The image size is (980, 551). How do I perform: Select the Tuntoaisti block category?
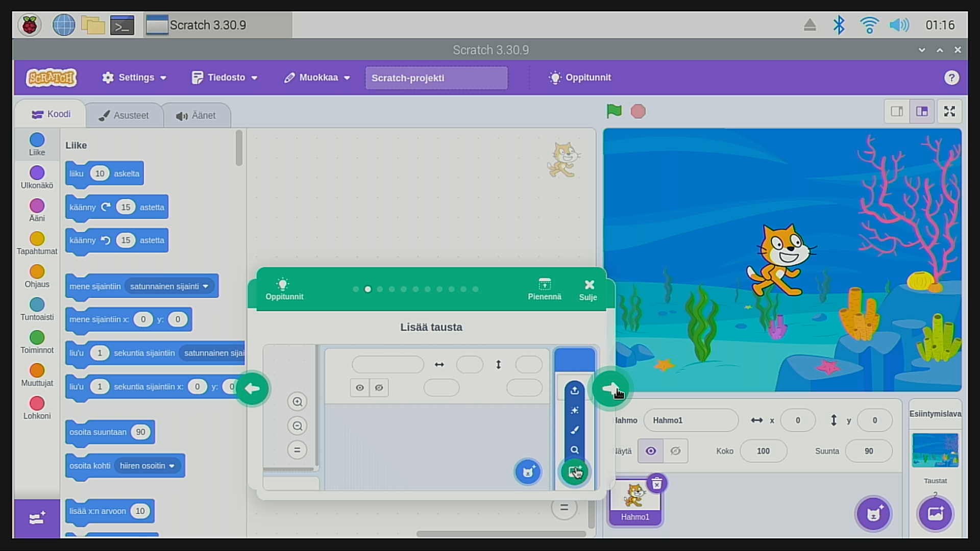coord(37,309)
